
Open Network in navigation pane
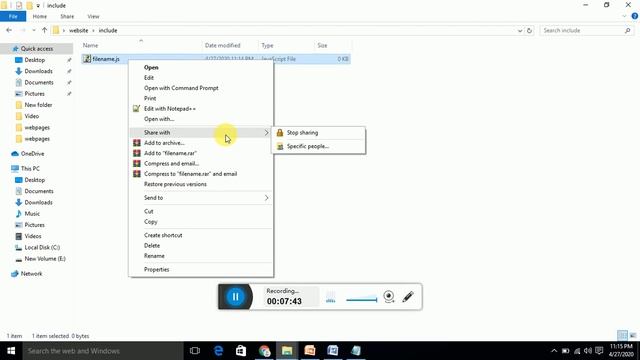(31, 274)
